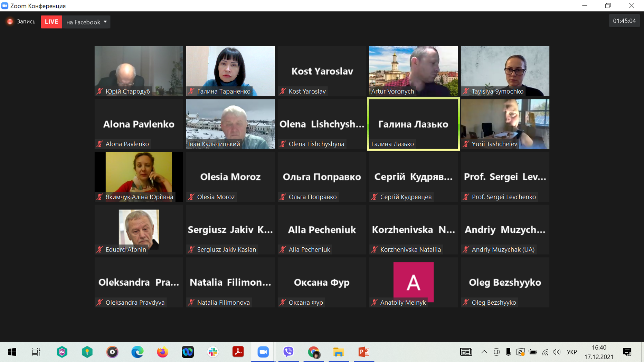This screenshot has height=362, width=644.
Task: Select the highlighted Галина Лазько speaker tile
Action: [x=414, y=124]
